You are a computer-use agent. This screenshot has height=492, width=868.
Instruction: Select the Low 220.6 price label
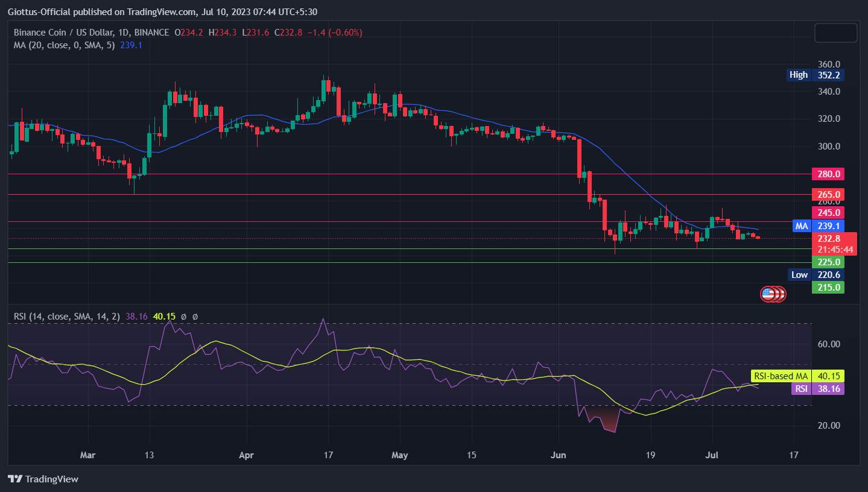pos(816,274)
